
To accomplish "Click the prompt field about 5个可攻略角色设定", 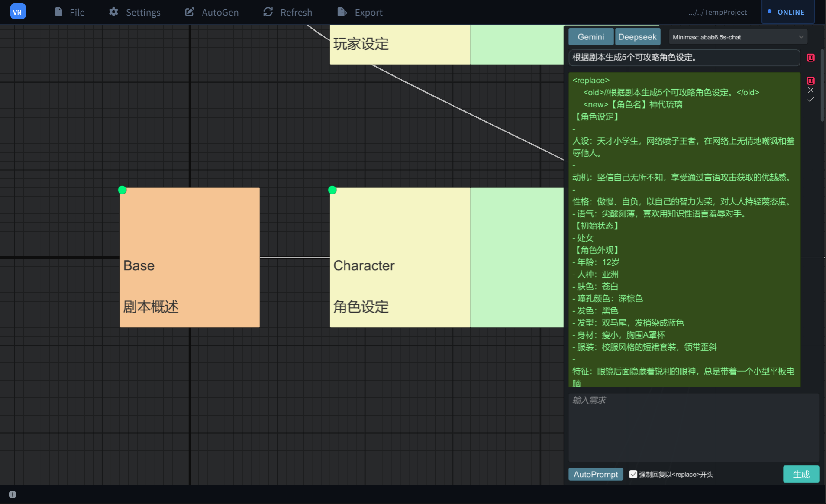I will tap(684, 58).
